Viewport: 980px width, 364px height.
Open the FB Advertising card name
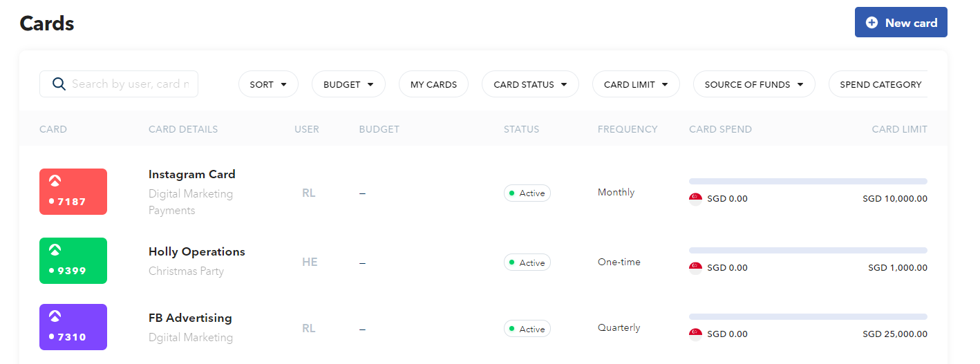(190, 318)
